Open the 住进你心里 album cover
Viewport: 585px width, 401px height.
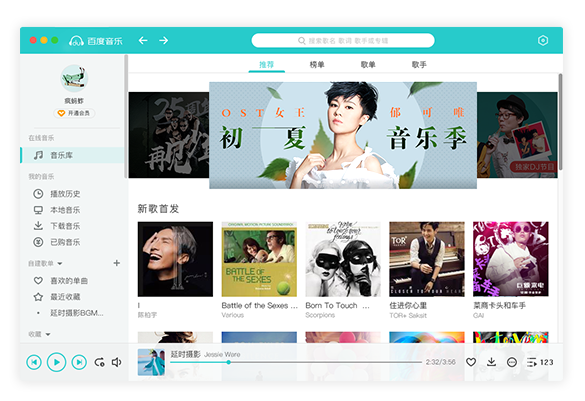pyautogui.click(x=427, y=259)
